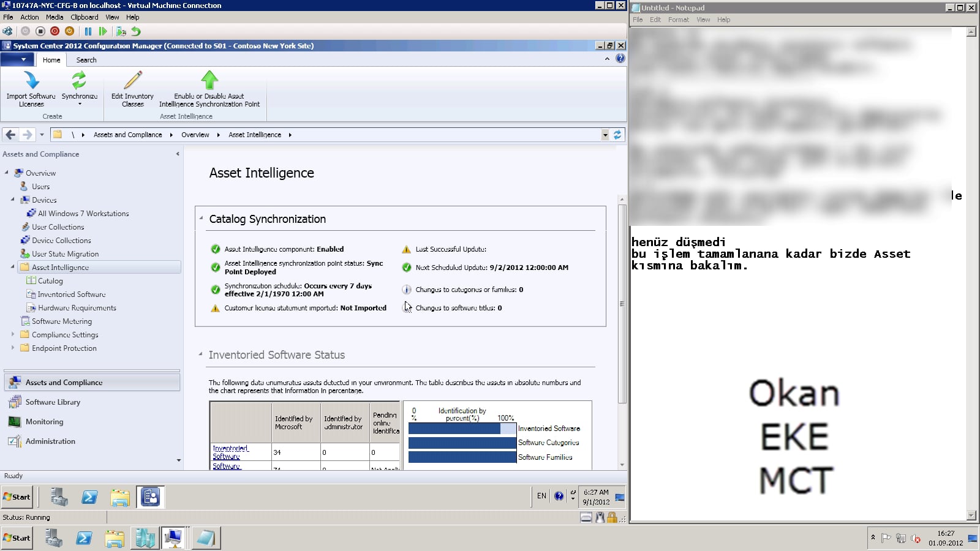
Task: Click VM toolbar Shut Down red icon
Action: pos(55,31)
